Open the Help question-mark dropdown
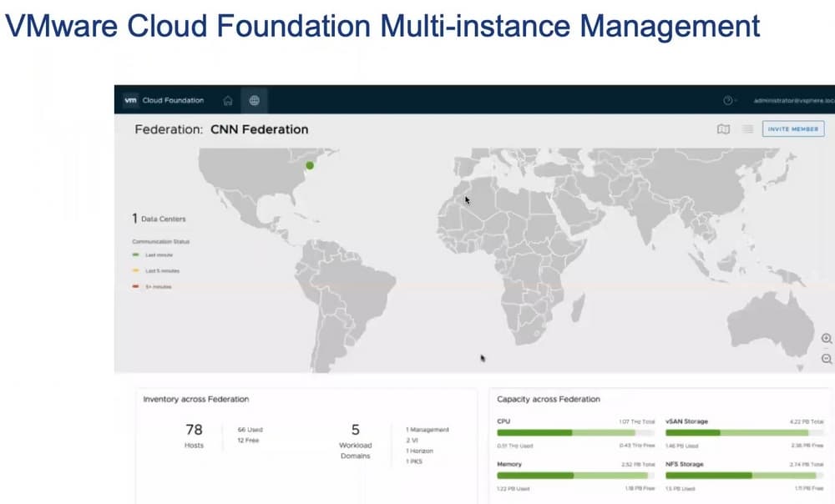This screenshot has width=835, height=504. coord(730,100)
